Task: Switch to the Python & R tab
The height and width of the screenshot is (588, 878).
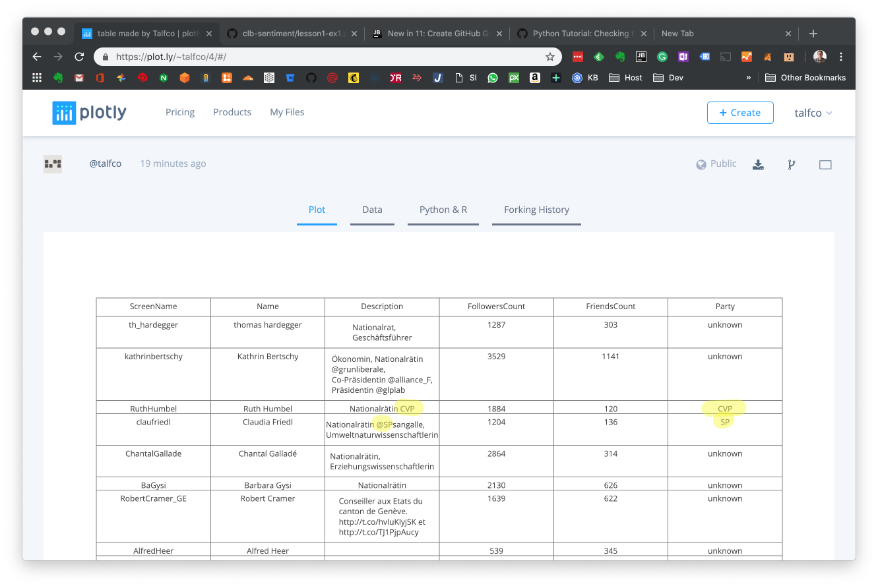Action: (x=443, y=210)
